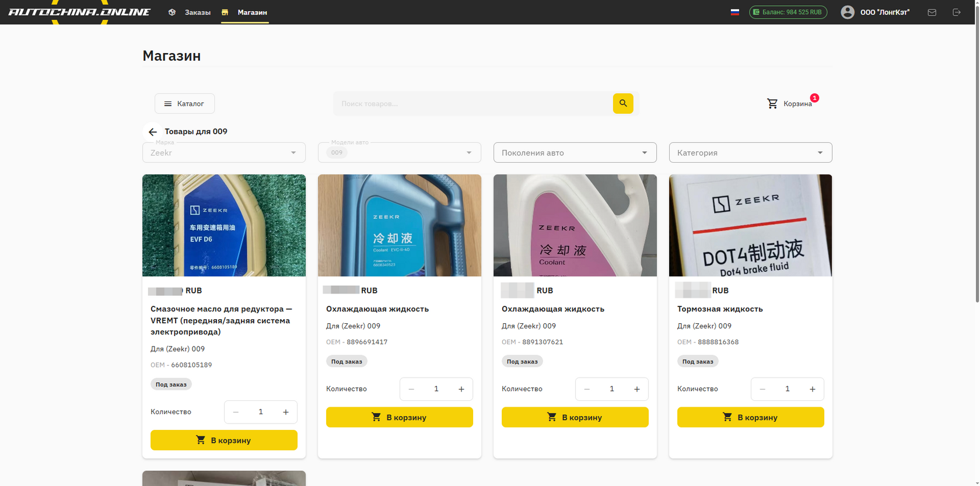Open the mail envelope icon
The image size is (980, 486).
(x=932, y=12)
